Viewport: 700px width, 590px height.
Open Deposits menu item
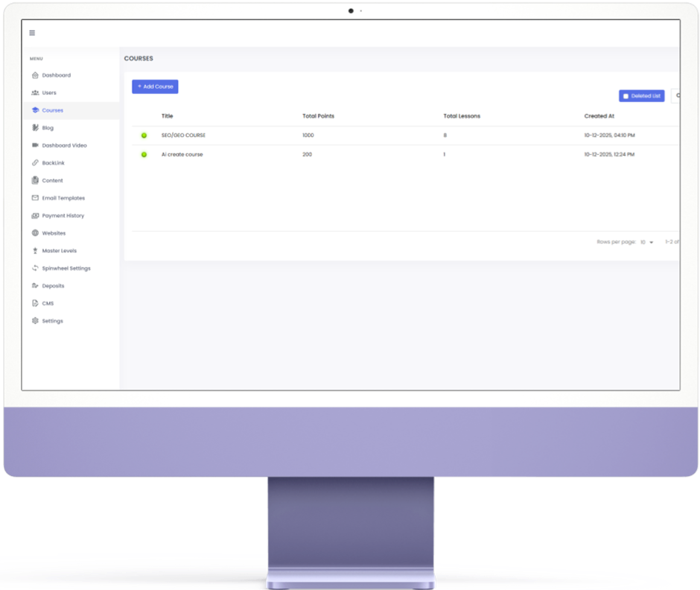(x=71, y=286)
